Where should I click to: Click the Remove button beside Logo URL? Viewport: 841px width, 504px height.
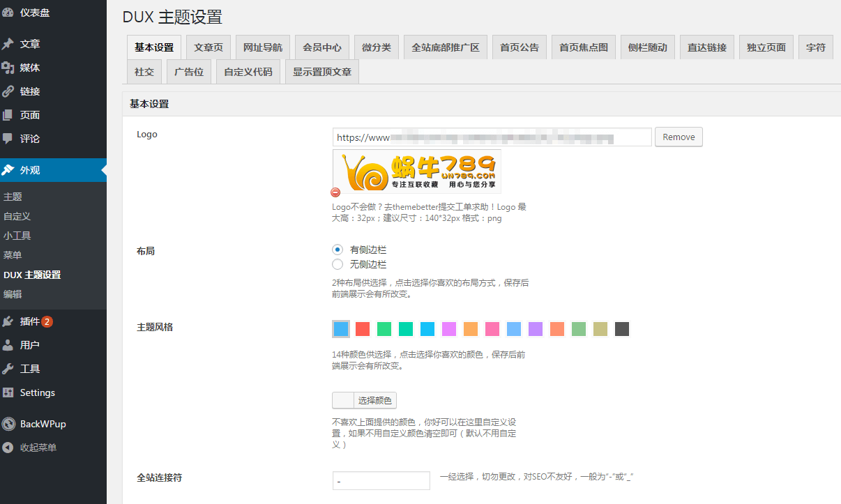678,137
